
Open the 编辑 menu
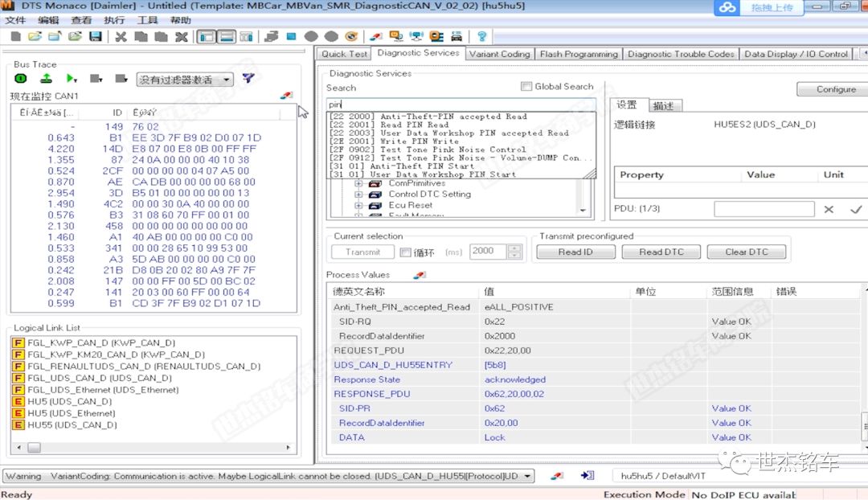[48, 20]
